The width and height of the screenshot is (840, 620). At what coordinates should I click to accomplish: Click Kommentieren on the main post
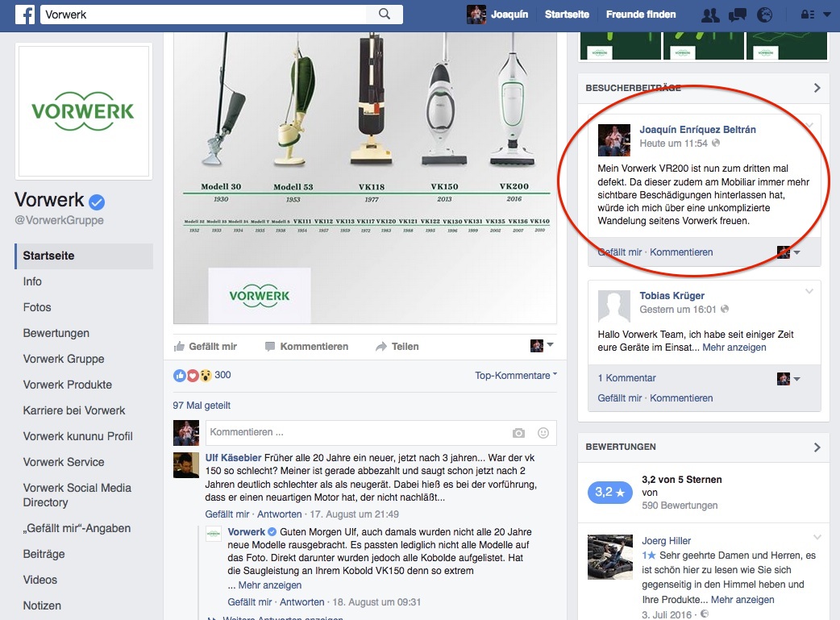pyautogui.click(x=306, y=347)
